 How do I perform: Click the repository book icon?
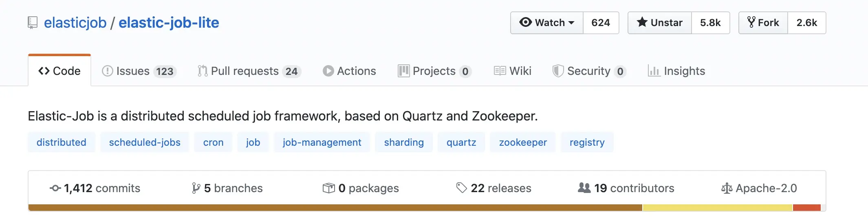click(x=33, y=23)
